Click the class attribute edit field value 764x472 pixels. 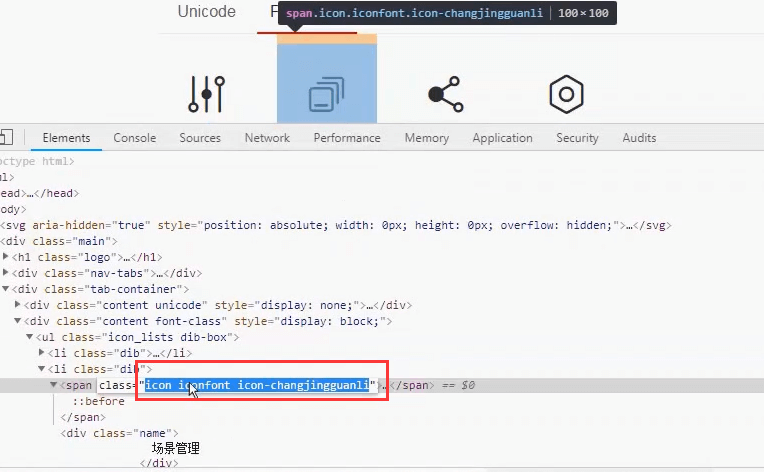pos(257,385)
